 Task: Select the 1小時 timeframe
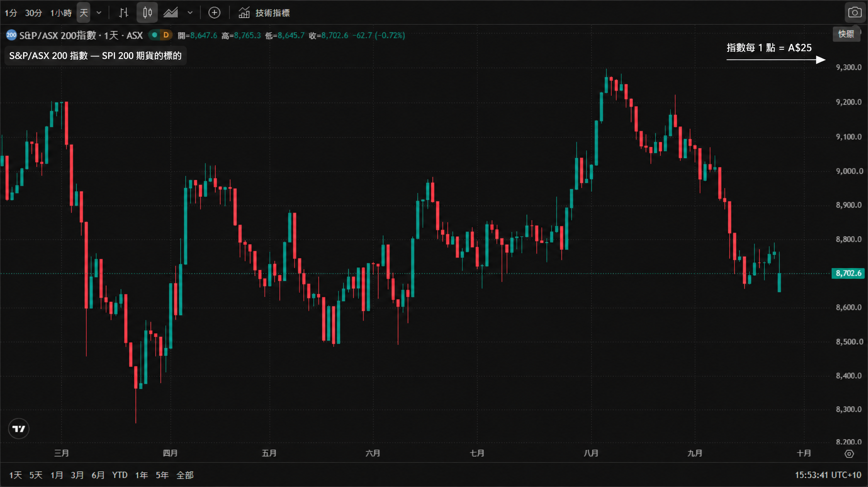(61, 13)
